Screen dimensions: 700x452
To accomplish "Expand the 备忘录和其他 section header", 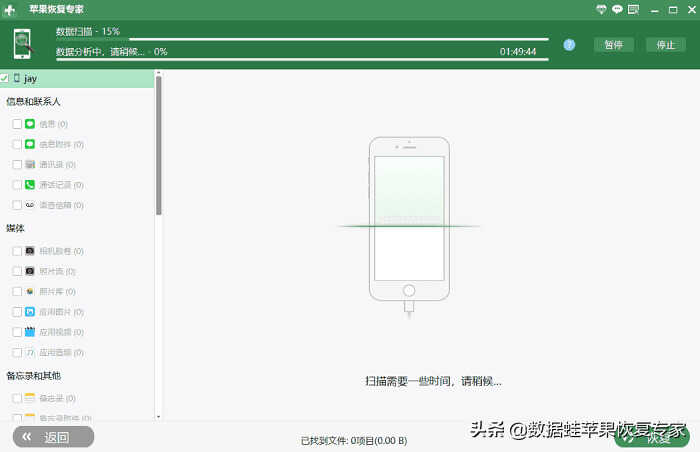I will [x=33, y=375].
